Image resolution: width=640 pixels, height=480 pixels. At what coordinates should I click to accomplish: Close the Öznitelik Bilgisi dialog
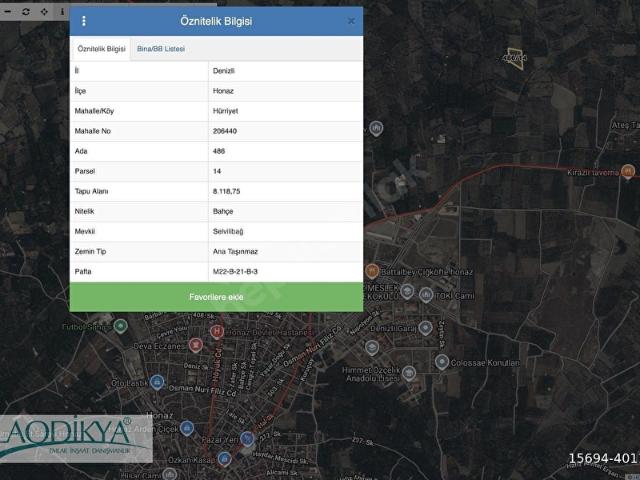click(x=351, y=21)
